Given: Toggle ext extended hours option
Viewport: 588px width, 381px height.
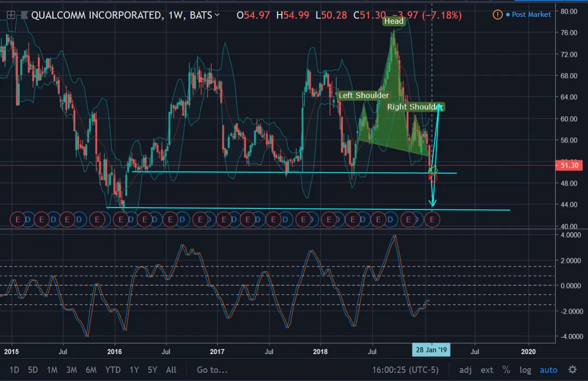Looking at the screenshot, I should coord(487,370).
